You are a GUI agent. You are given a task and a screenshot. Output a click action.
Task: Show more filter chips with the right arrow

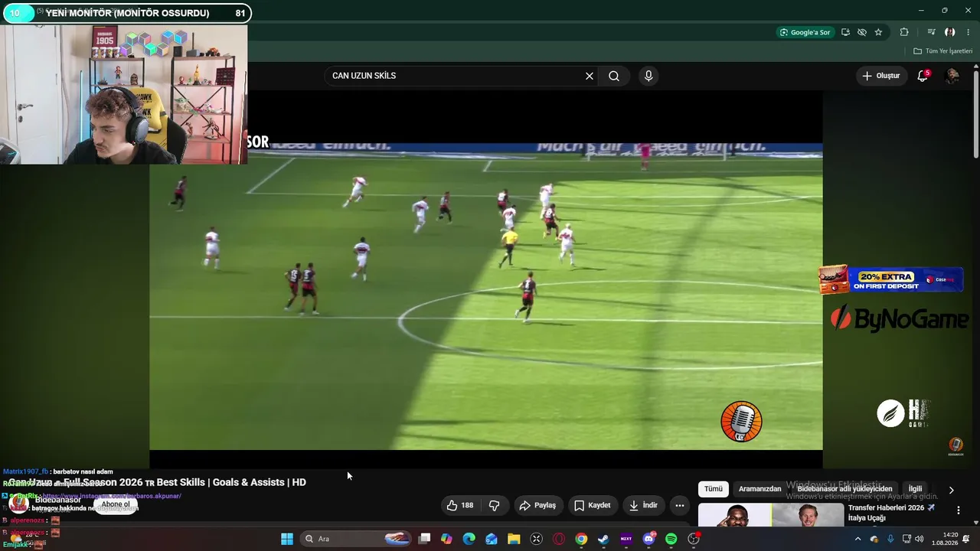pos(952,490)
